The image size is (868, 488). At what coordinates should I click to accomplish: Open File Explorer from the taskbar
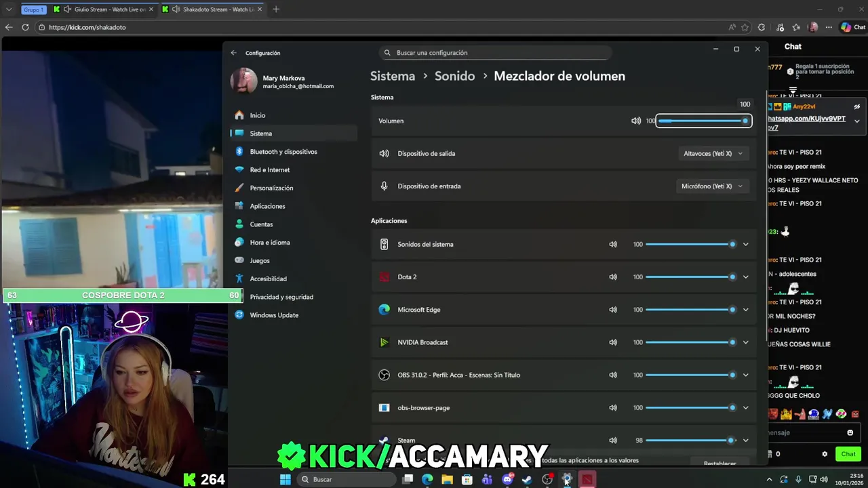point(447,479)
